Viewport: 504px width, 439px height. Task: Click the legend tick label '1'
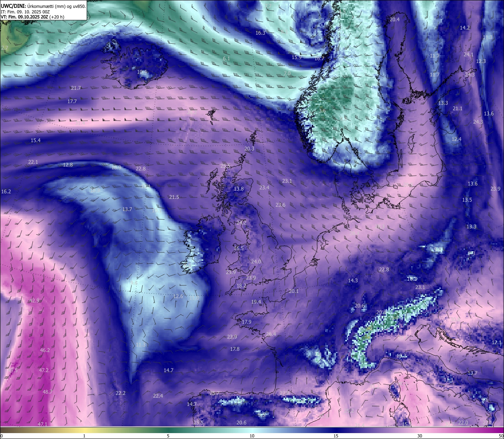(x=84, y=436)
